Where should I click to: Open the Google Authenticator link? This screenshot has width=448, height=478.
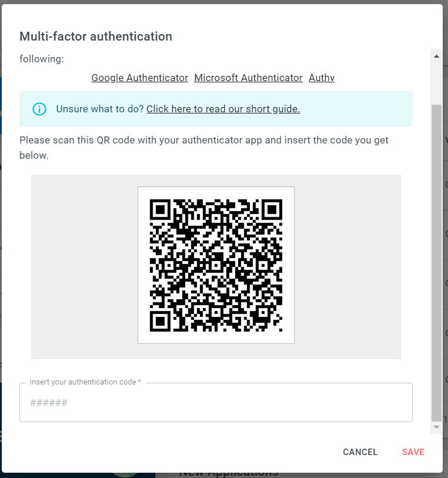tap(139, 78)
